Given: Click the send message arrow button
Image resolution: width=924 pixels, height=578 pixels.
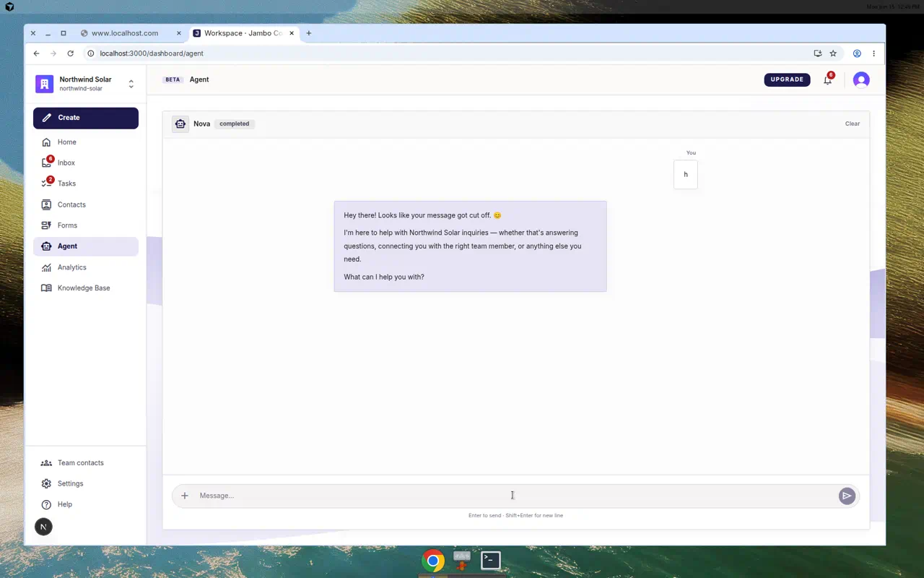Looking at the screenshot, I should (x=847, y=496).
